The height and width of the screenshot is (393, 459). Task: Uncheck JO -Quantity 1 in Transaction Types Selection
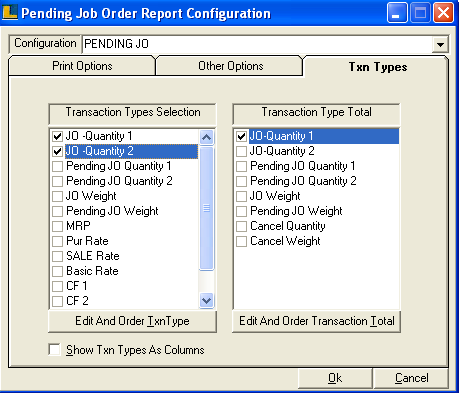58,136
